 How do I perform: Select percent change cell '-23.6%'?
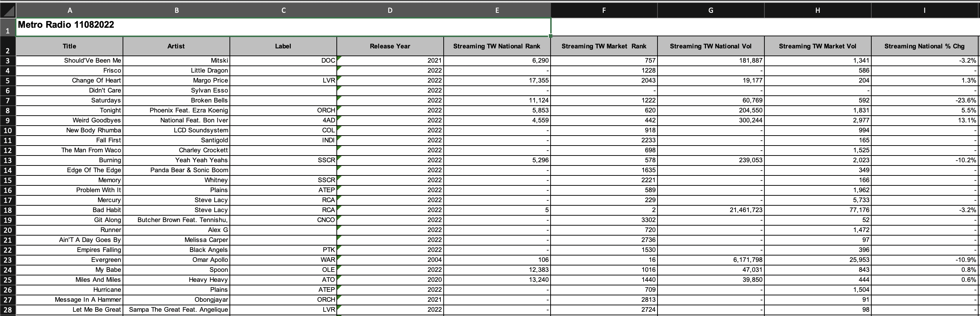click(x=924, y=100)
